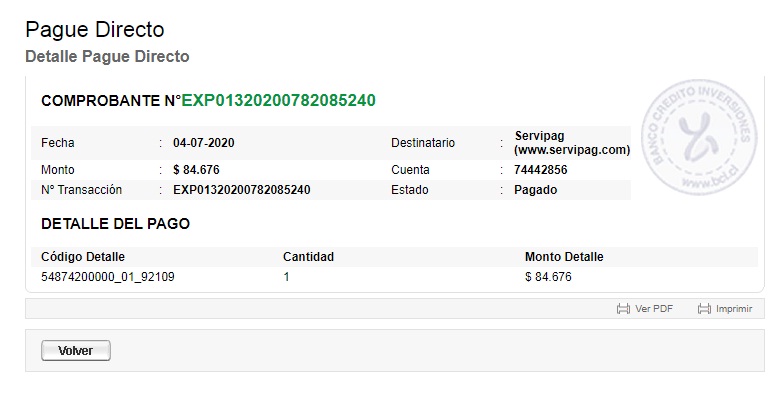Select the Fecha value 04-07-2020
Image resolution: width=783 pixels, height=396 pixels.
point(204,143)
